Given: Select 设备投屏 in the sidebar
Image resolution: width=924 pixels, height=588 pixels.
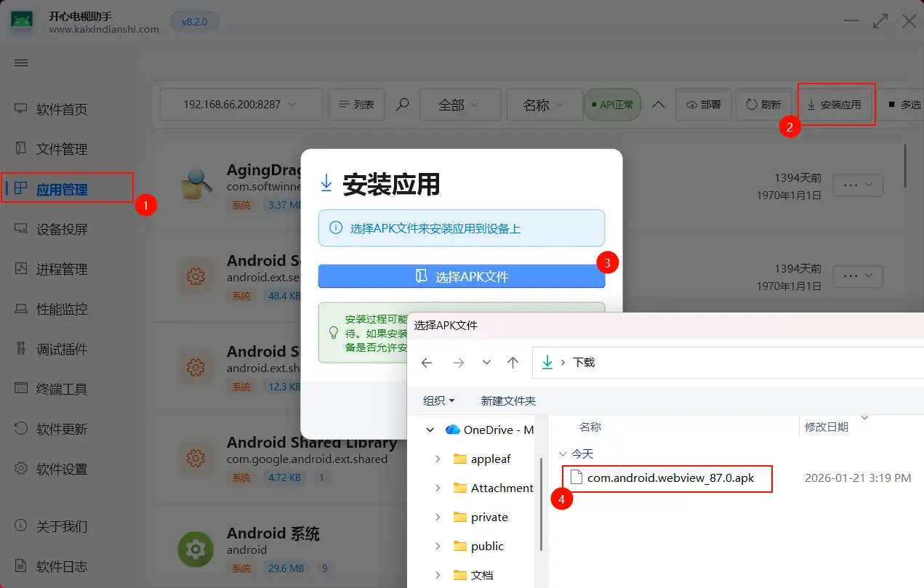Looking at the screenshot, I should click(x=65, y=228).
